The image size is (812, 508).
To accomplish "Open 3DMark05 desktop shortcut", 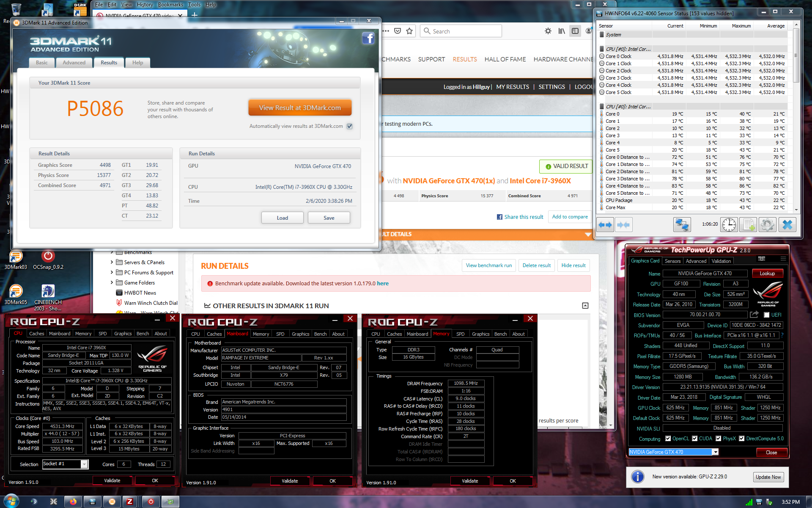I will point(16,295).
